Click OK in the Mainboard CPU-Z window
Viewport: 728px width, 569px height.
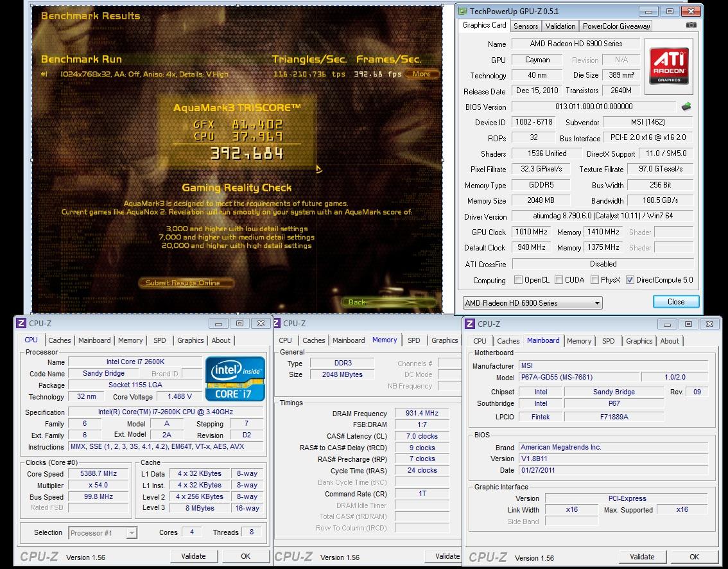694,556
